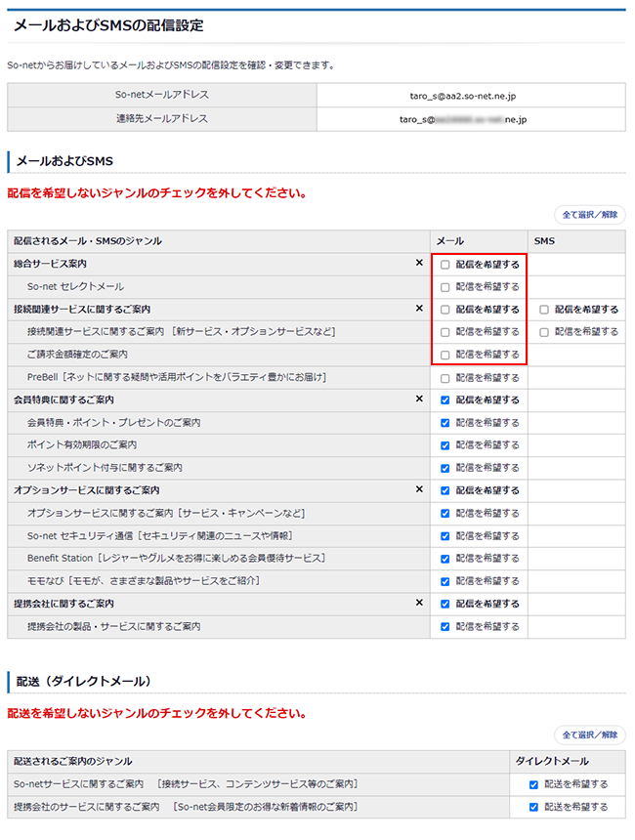Uncheck direct mail for 提携会社のサービスに関するご案内
The image size is (635, 840).
533,807
